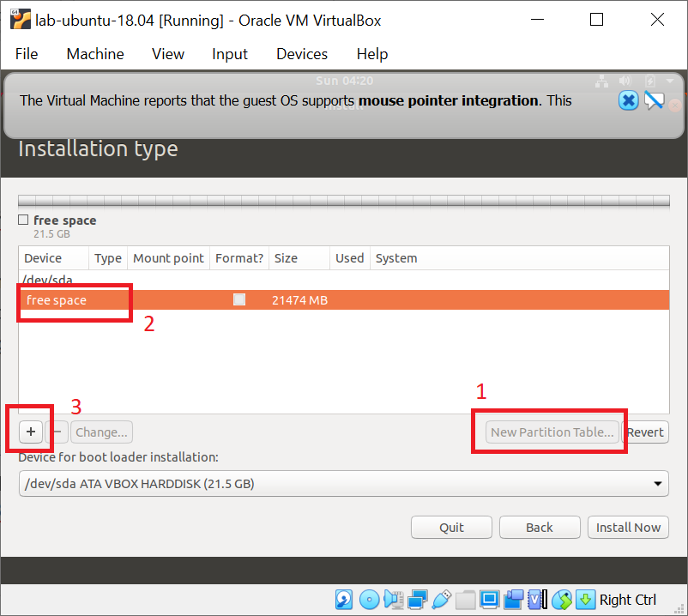Click the virtualization CPU status icon
688x616 pixels.
(538, 600)
